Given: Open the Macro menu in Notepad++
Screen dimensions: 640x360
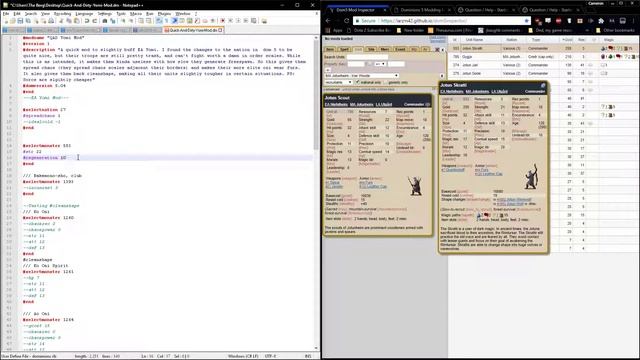Looking at the screenshot, I should tap(136, 13).
